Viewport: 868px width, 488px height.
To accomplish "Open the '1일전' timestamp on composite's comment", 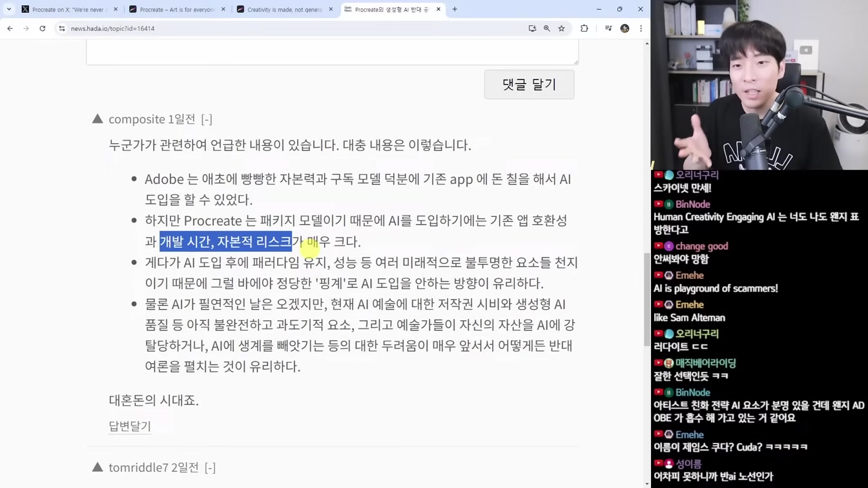I will pos(182,119).
